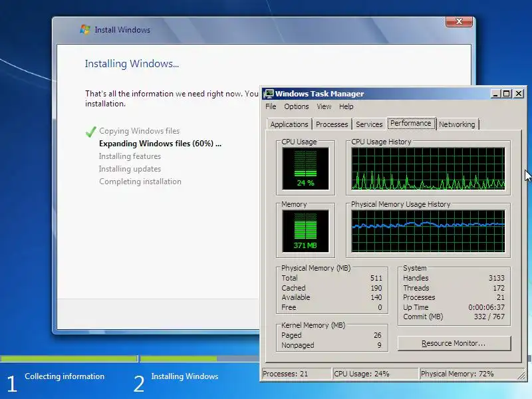Click the 'Installing updates' step text
The image size is (532, 399).
click(x=130, y=169)
